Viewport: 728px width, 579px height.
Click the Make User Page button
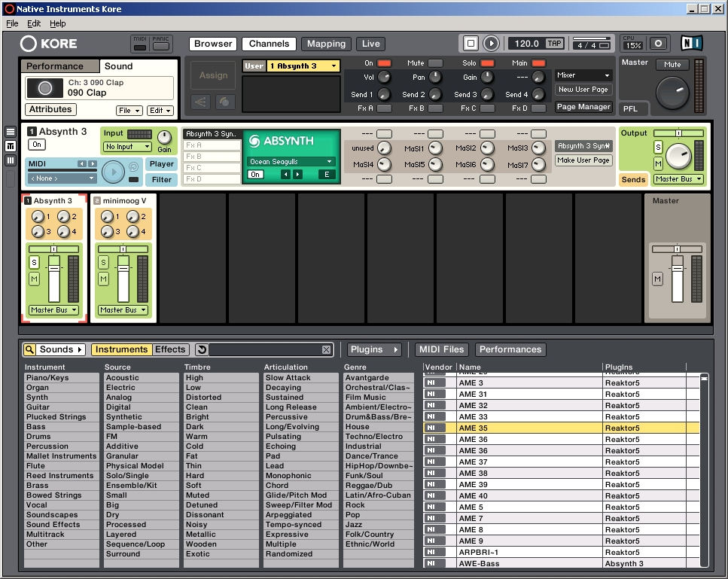(583, 160)
